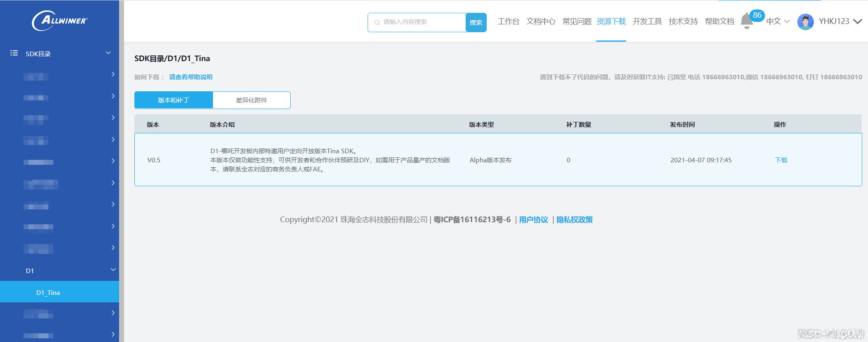868x342 pixels.
Task: Open the 资源下载 menu
Action: 611,21
